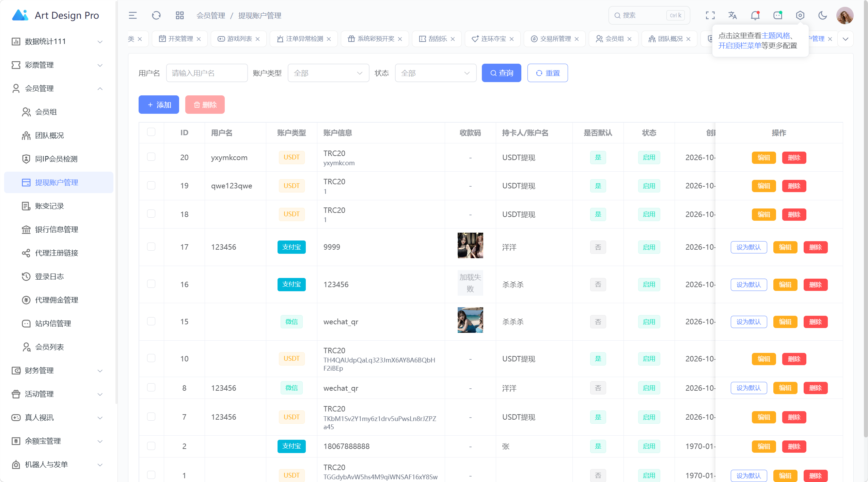Collapse the sidebar with the hamburger icon
Image resolution: width=868 pixels, height=482 pixels.
click(x=132, y=15)
